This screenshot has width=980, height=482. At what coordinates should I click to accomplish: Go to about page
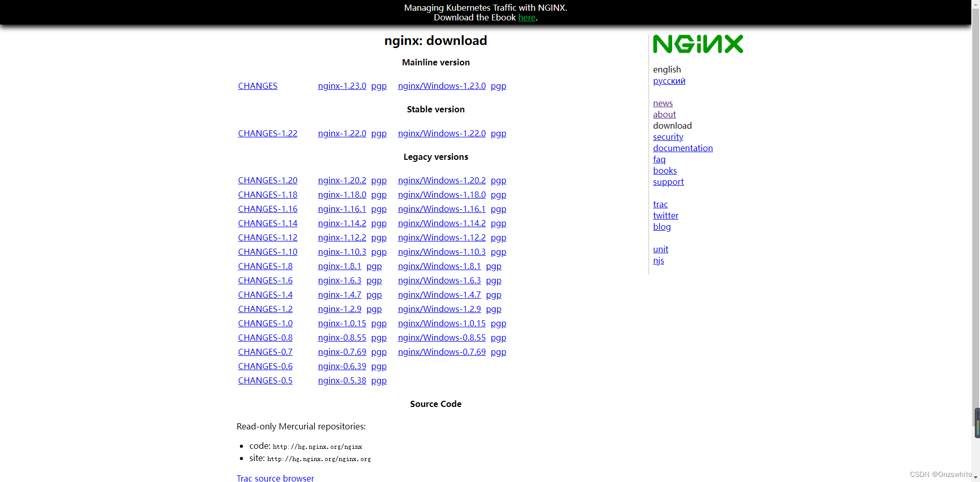[x=665, y=114]
